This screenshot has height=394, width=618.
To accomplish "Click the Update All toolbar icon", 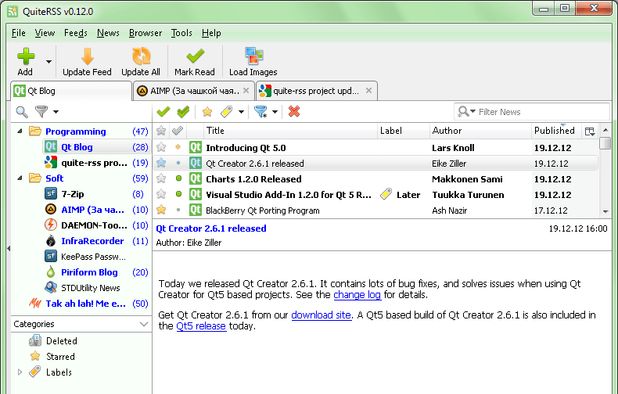I will (141, 56).
